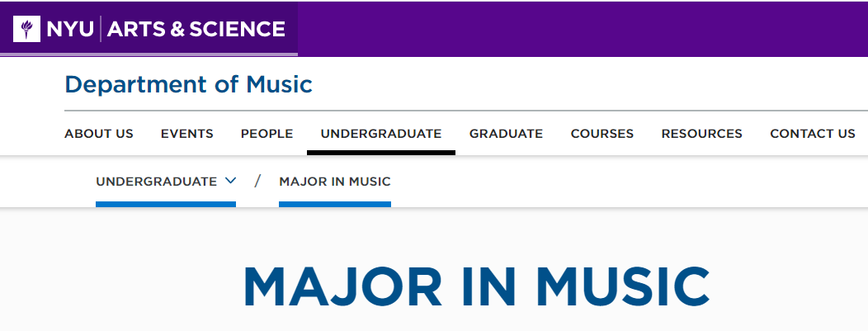The height and width of the screenshot is (331, 868).
Task: Click the NYU torch logo icon
Action: 26,29
